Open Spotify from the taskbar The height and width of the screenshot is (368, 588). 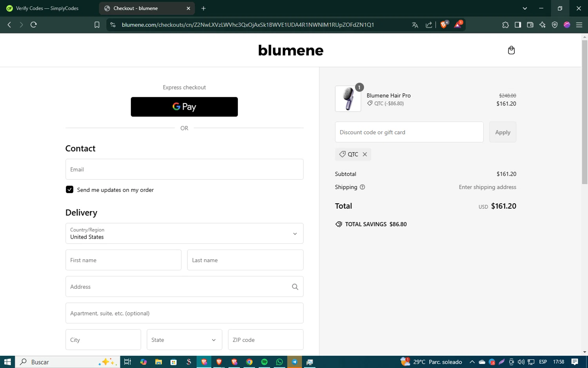(264, 362)
